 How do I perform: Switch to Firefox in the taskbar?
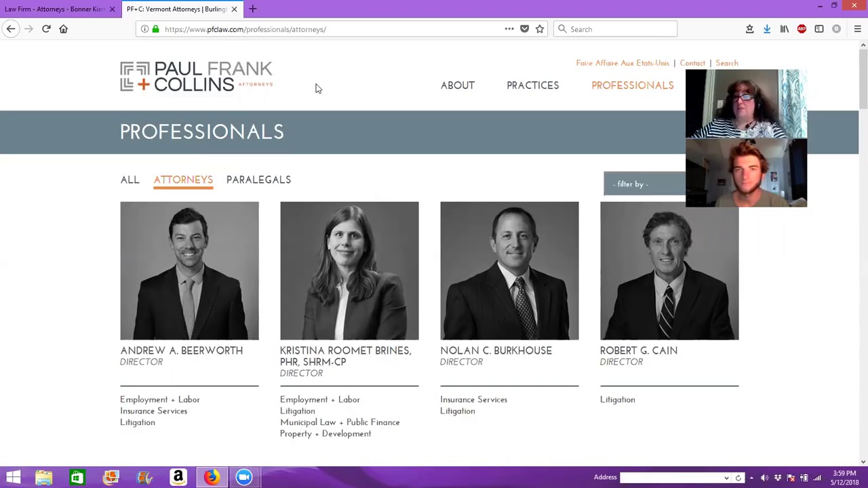pos(211,477)
